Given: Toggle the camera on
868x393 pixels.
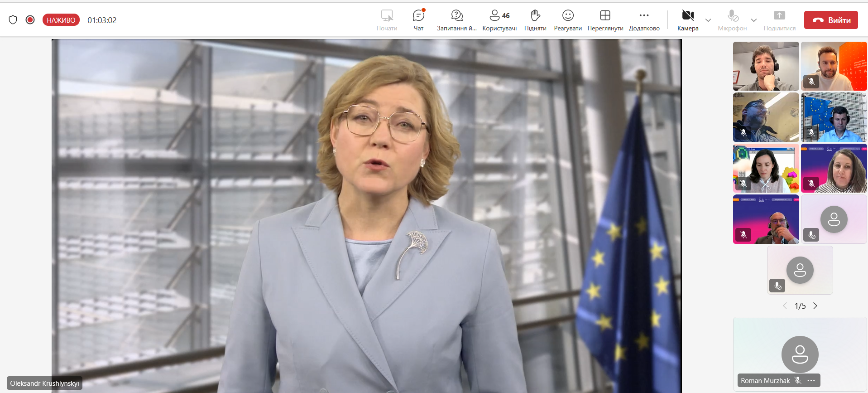Looking at the screenshot, I should click(x=688, y=20).
